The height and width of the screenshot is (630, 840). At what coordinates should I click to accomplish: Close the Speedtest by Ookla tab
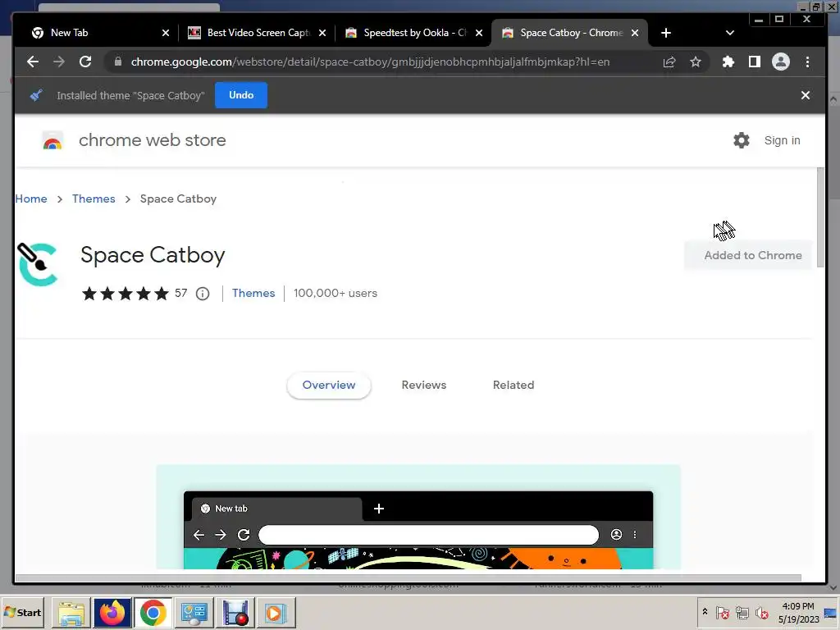[x=479, y=33]
